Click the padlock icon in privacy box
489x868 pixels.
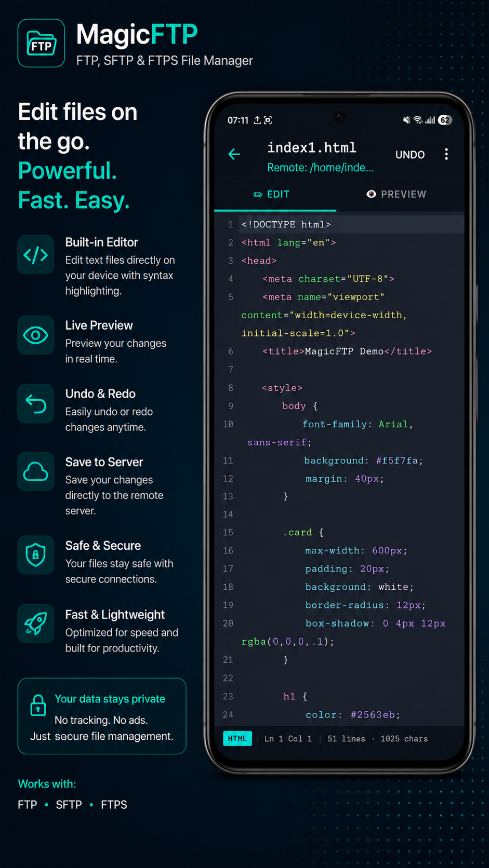[x=38, y=706]
